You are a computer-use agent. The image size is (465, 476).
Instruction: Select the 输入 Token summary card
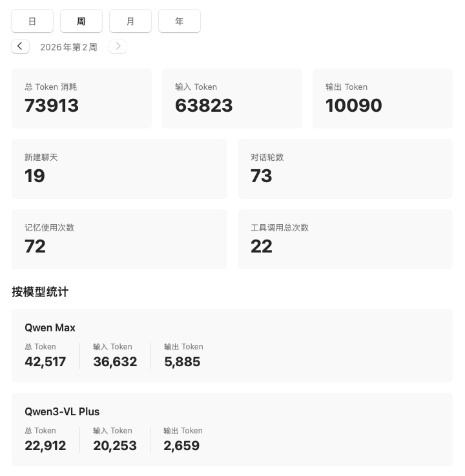click(x=232, y=98)
